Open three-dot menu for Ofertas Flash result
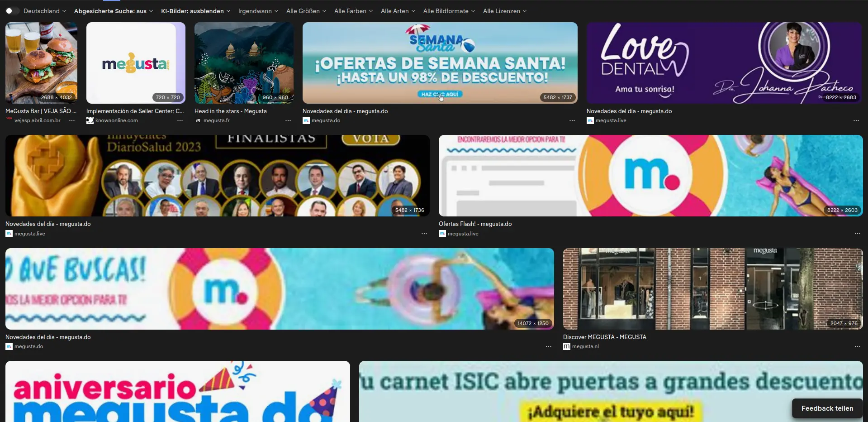 (857, 234)
